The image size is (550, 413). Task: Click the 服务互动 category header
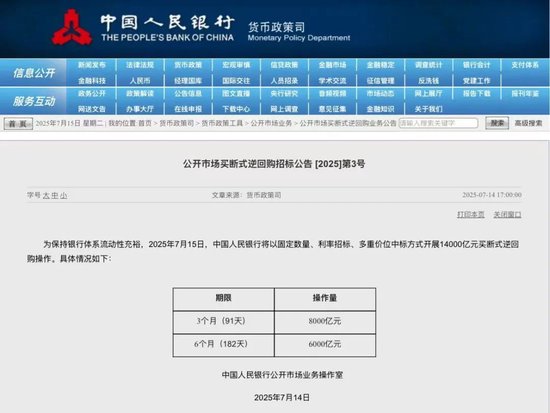coord(34,101)
